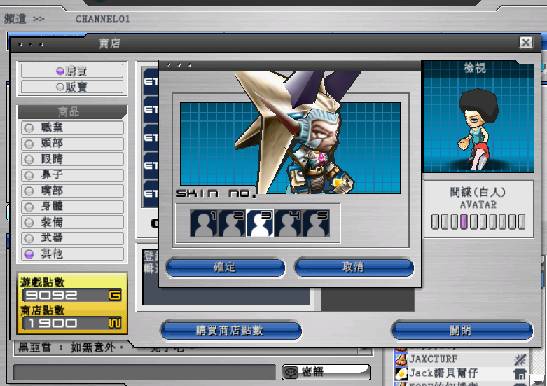Screen dimensions: 547x386
Task: Choose the 武器 (weapon) category
Action: [x=72, y=238]
